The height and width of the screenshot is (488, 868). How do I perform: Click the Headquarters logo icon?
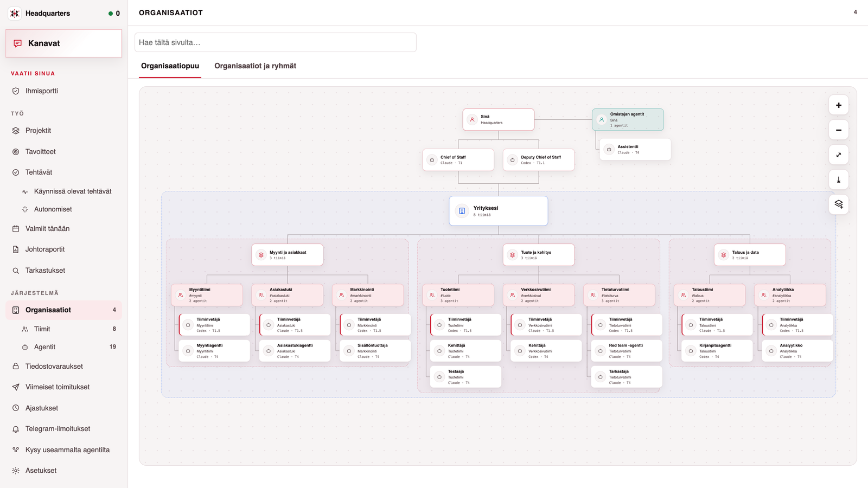(x=15, y=13)
